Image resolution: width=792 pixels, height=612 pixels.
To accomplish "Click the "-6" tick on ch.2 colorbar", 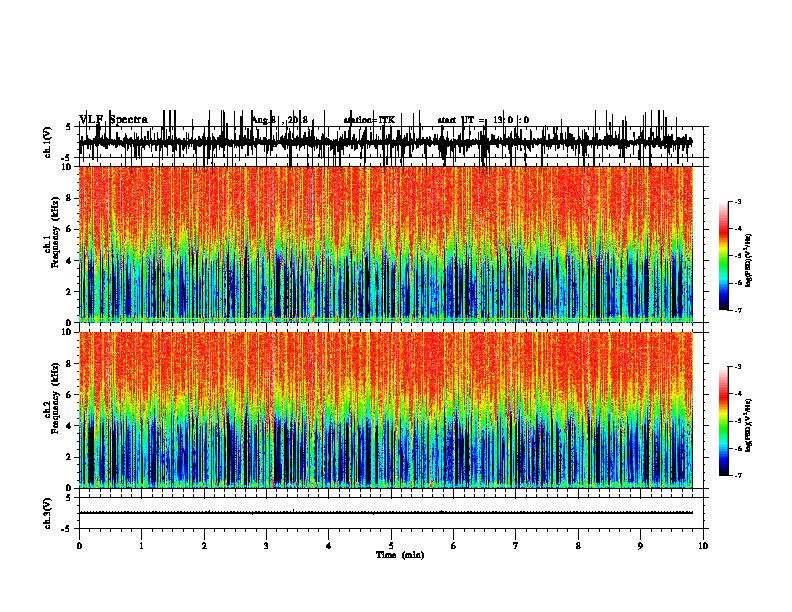I will tap(738, 448).
